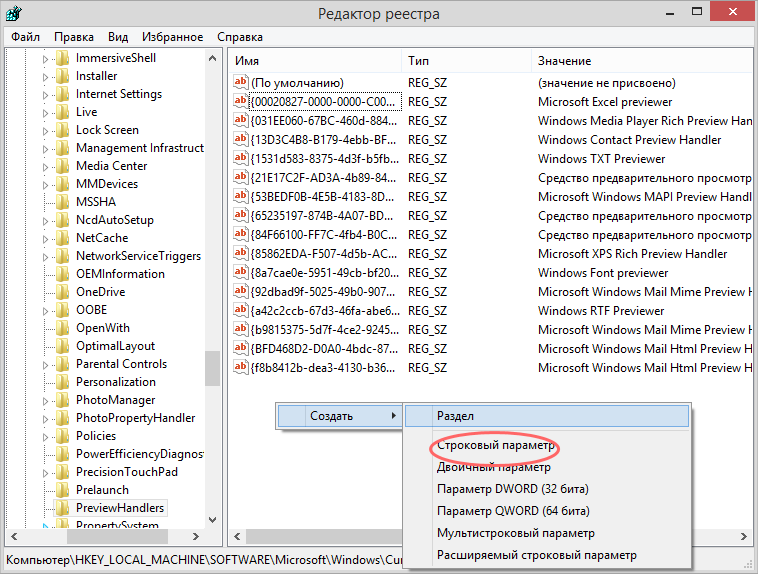Click the MSSHA folder icon
This screenshot has width=758, height=574.
[x=62, y=202]
